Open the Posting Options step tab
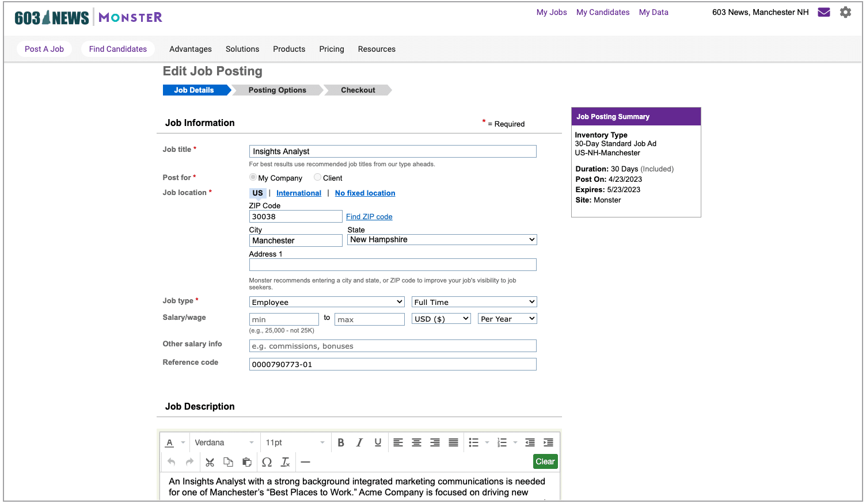 coord(277,90)
